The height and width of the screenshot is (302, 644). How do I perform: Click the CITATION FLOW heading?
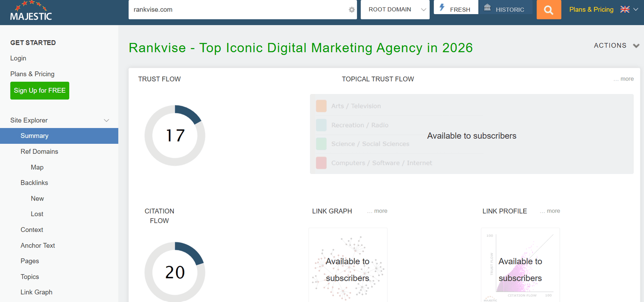tap(159, 216)
